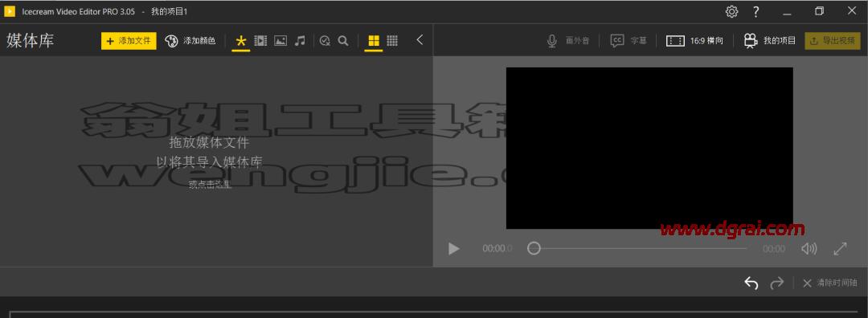Click the Icecream Video Editor app logo
Viewport: 868px width, 318px height.
(10, 11)
